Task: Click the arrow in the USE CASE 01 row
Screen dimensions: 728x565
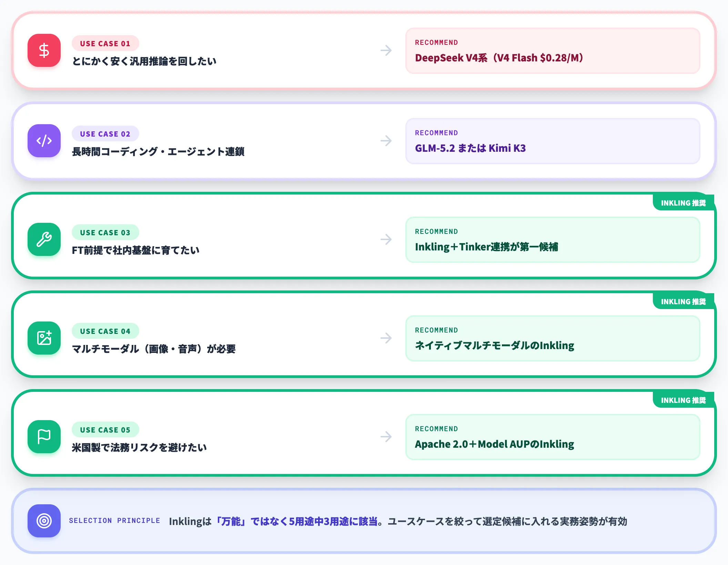Action: point(386,50)
